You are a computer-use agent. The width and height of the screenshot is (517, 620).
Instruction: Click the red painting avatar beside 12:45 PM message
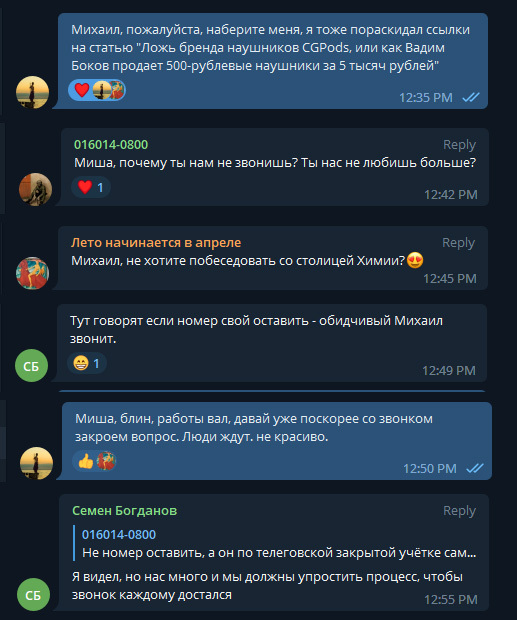pos(32,273)
